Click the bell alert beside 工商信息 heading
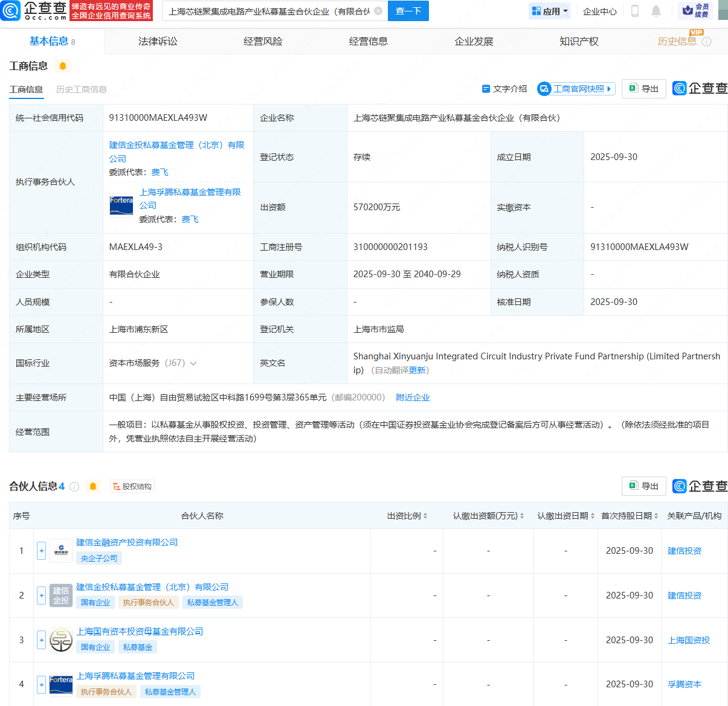Image resolution: width=728 pixels, height=706 pixels. 63,66
